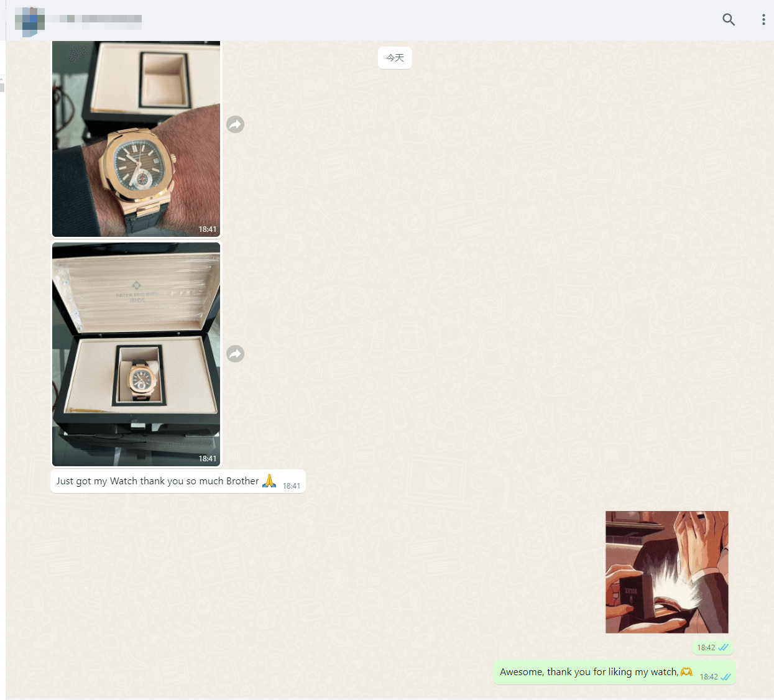Image resolution: width=774 pixels, height=700 pixels.
Task: Click the 今天 date badge
Action: [x=395, y=58]
